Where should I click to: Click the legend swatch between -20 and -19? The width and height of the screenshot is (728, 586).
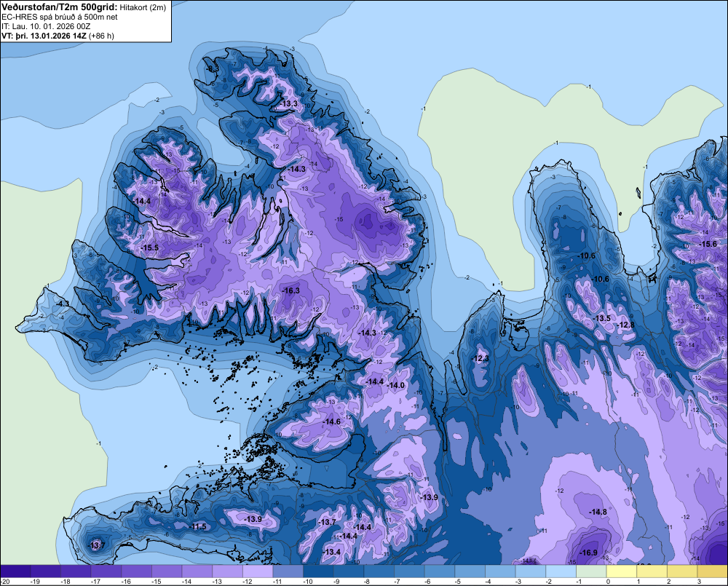coord(15,571)
